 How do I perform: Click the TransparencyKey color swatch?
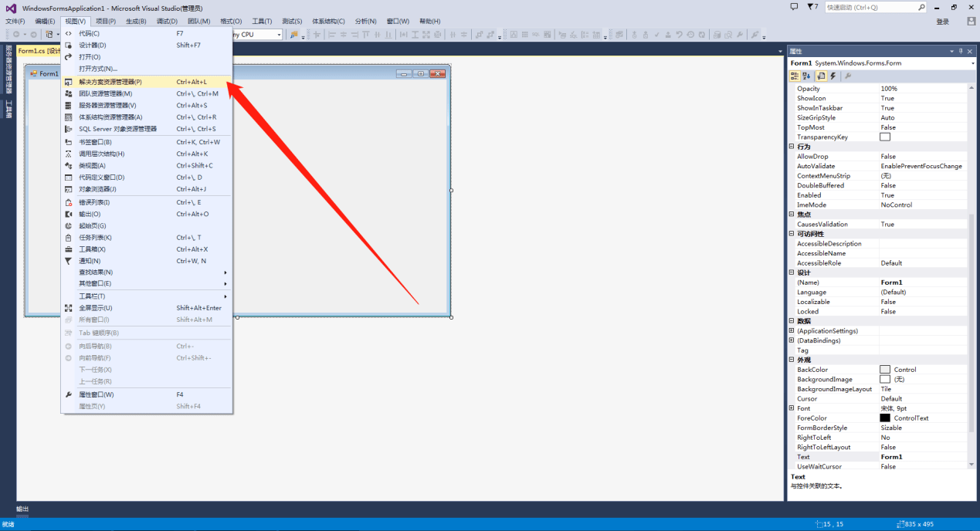point(885,137)
